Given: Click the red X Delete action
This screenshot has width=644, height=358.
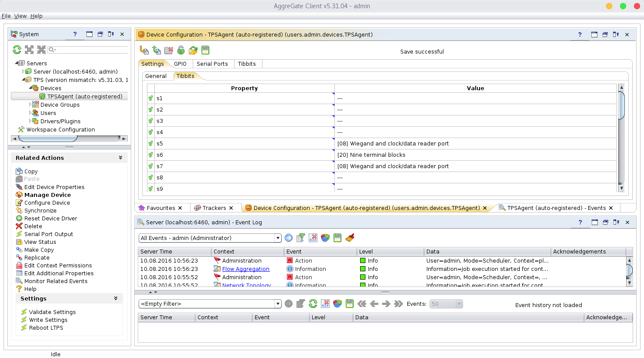Looking at the screenshot, I should click(29, 226).
